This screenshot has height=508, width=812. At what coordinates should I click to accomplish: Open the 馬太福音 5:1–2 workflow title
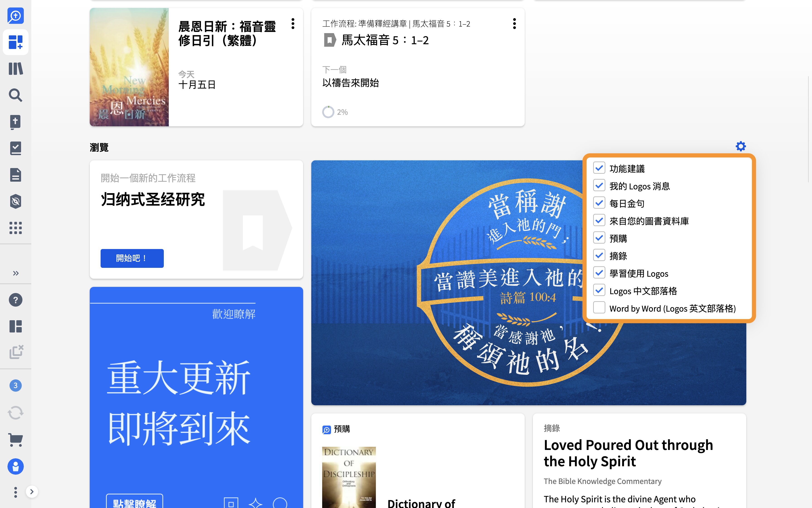385,40
